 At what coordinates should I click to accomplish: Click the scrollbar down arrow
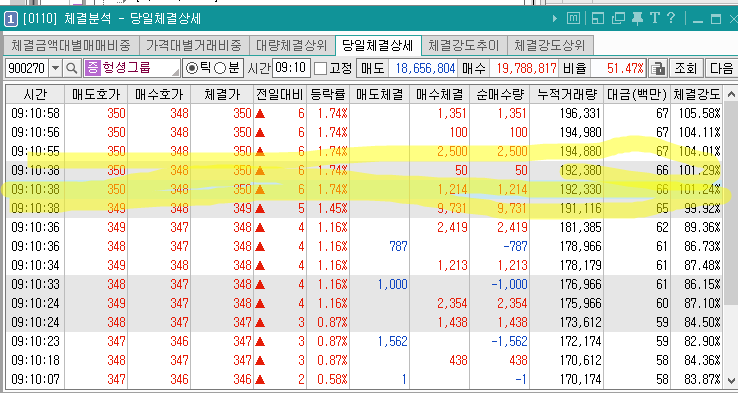[x=731, y=380]
